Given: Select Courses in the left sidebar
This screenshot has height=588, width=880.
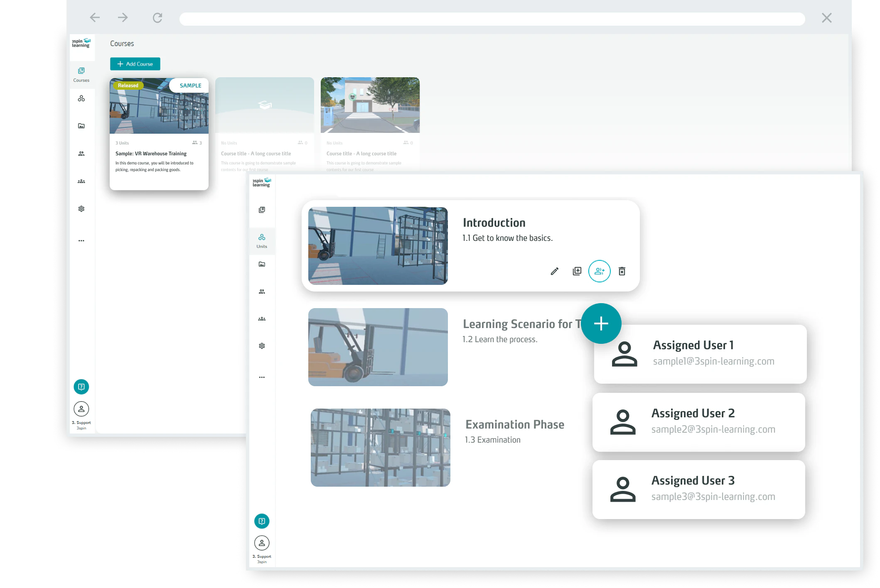Looking at the screenshot, I should point(81,74).
